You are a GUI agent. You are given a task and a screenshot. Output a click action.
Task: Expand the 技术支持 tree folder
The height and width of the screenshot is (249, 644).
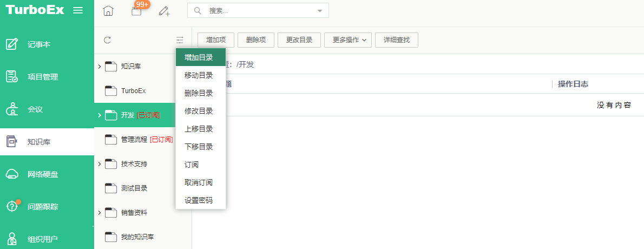coord(100,164)
